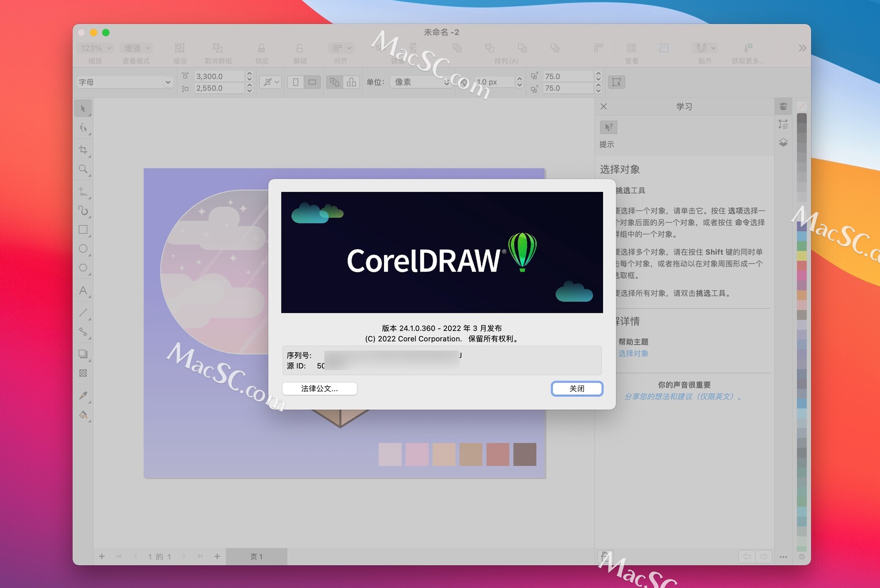Select the Crop tool
The width and height of the screenshot is (880, 588).
tap(83, 150)
